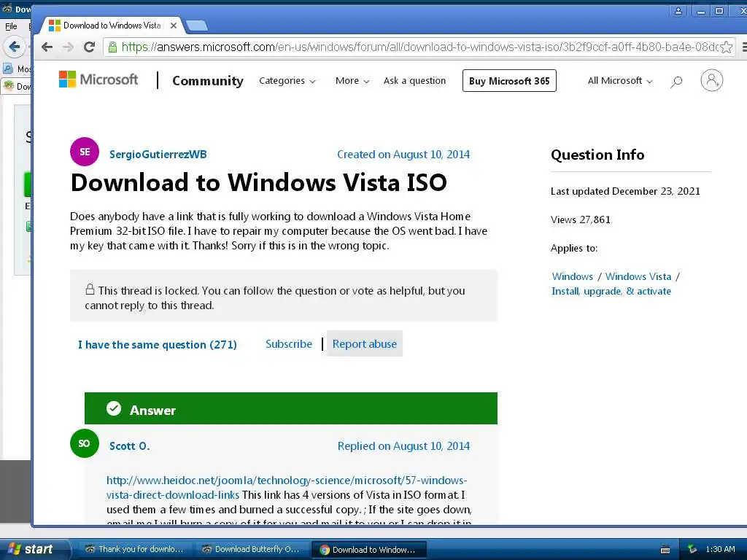Open the Windows category link
Viewport: 747px width, 560px height.
(572, 276)
